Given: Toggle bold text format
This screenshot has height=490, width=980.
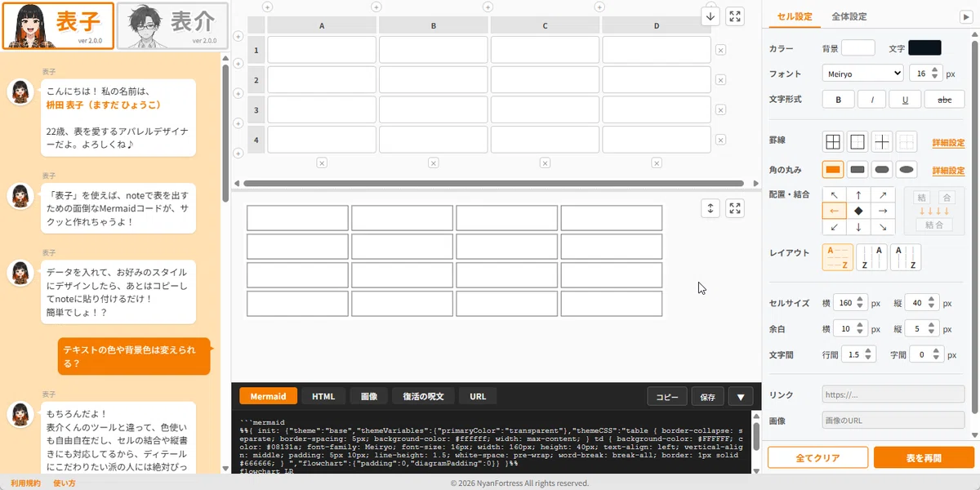Looking at the screenshot, I should click(838, 100).
